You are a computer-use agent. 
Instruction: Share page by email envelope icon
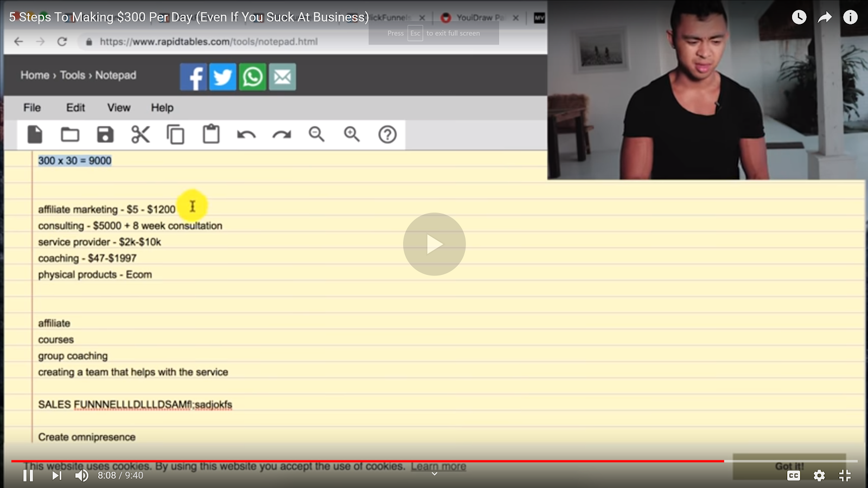coord(282,77)
